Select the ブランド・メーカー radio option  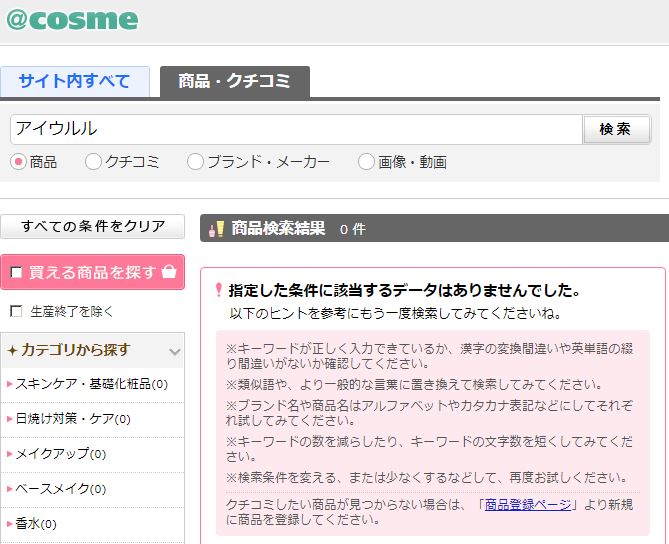(x=195, y=162)
